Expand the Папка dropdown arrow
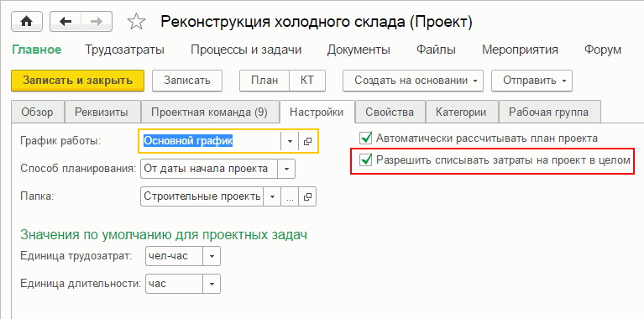Viewport: 644px width, 319px height. click(272, 196)
